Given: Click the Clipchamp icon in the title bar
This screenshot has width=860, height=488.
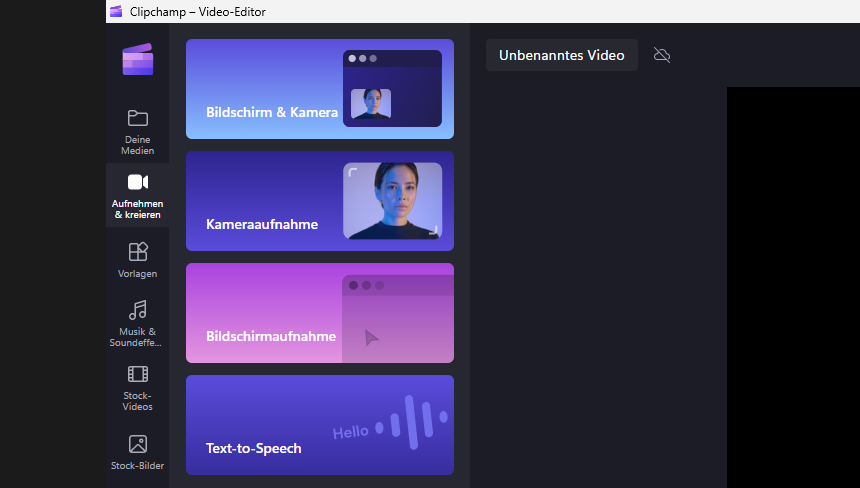Looking at the screenshot, I should (116, 12).
